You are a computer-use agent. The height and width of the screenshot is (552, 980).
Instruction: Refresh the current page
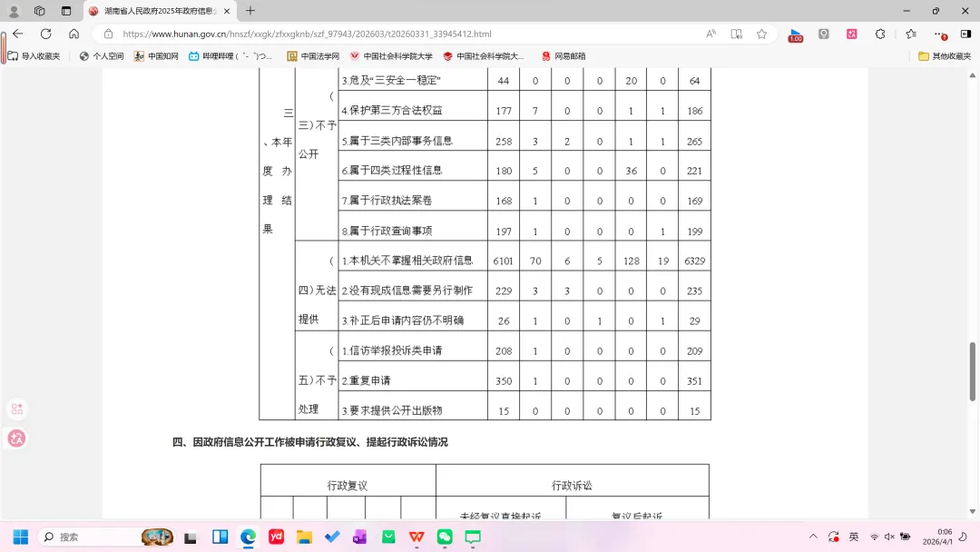45,34
